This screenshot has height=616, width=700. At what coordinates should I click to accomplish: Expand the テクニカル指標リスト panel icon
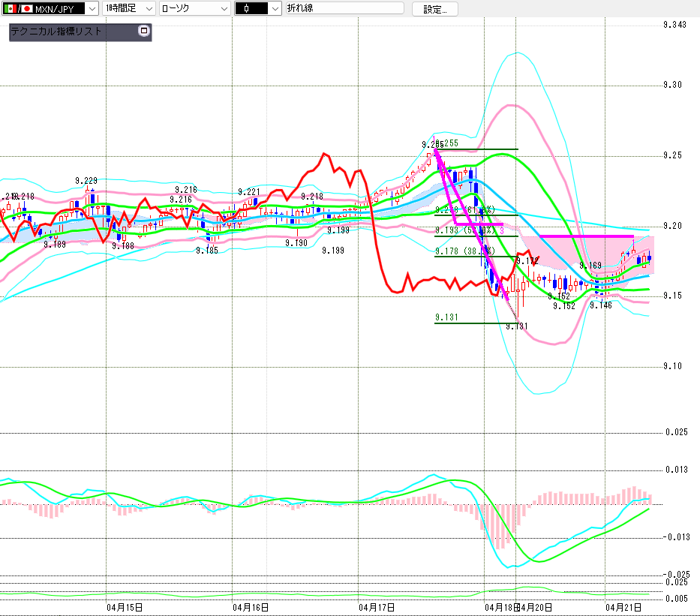coord(144,32)
